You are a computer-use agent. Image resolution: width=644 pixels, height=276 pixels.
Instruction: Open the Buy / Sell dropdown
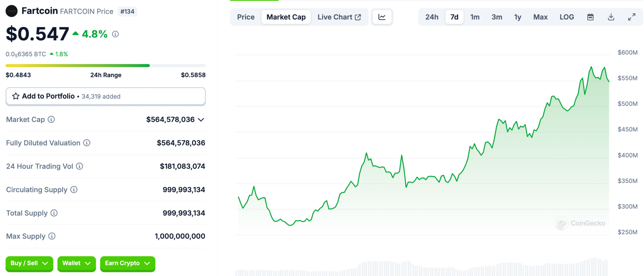click(29, 263)
